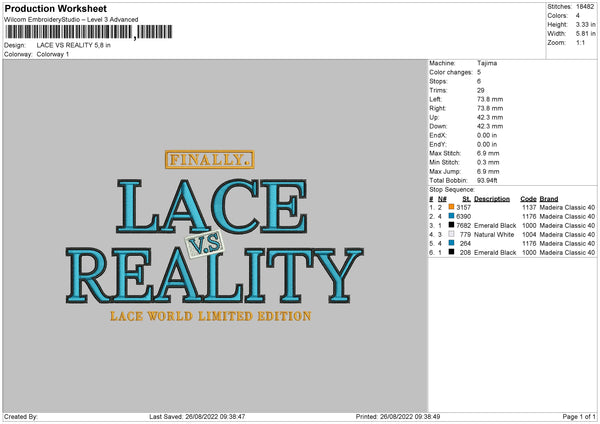Screen dimensions: 600x424
Task: Click the Page 1 of 1 indicator
Action: click(579, 416)
